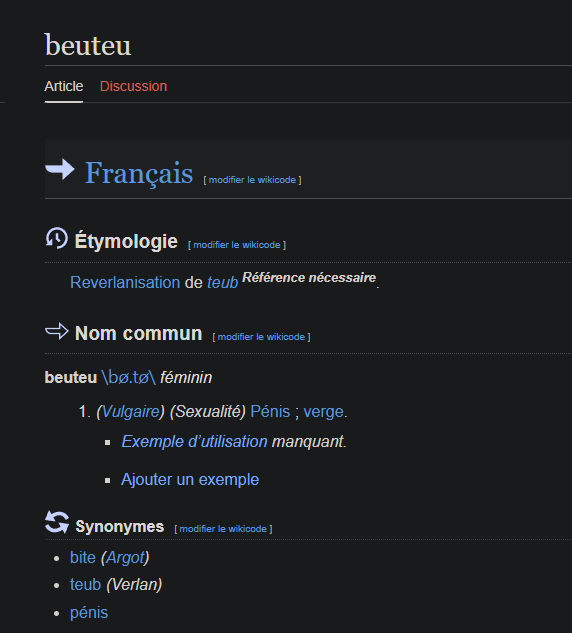Open the Article tab
Image resolution: width=572 pixels, height=633 pixels.
click(64, 86)
